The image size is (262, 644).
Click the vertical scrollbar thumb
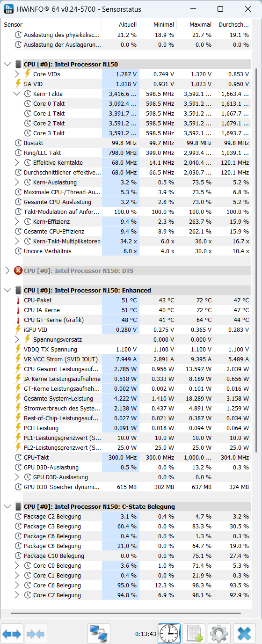[x=256, y=260]
